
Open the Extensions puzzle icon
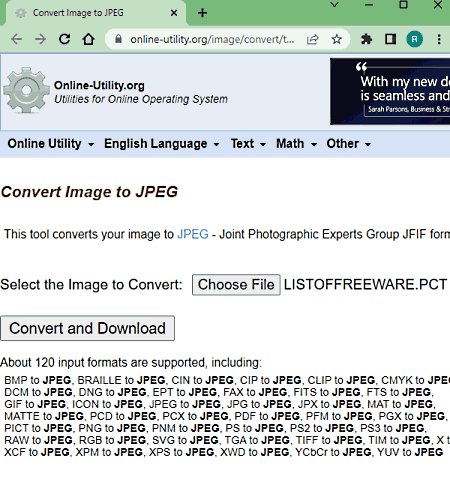click(366, 39)
